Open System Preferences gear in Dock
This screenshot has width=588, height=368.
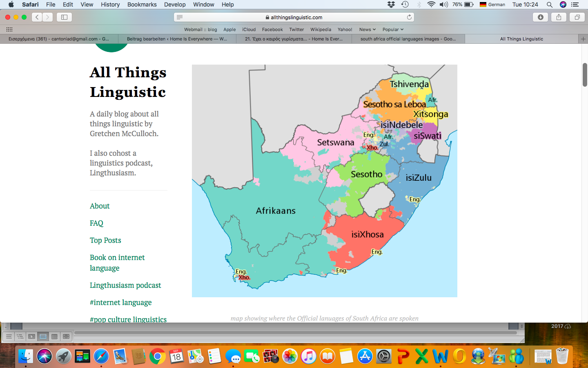(384, 356)
